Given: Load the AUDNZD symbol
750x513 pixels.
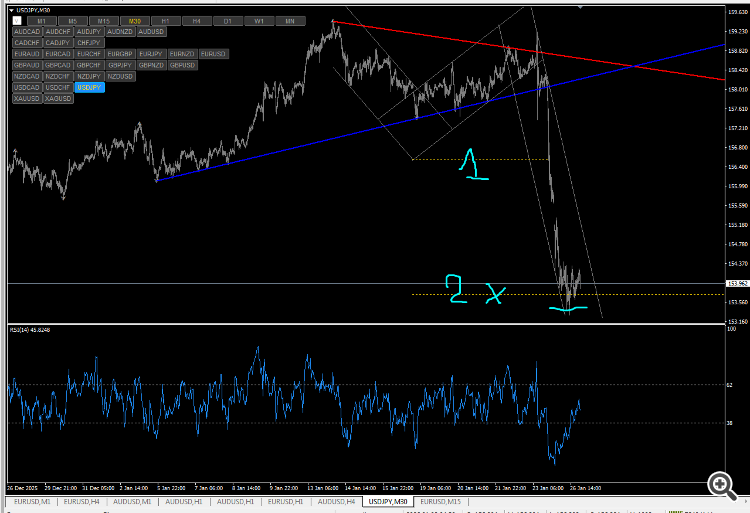Looking at the screenshot, I should coord(120,32).
